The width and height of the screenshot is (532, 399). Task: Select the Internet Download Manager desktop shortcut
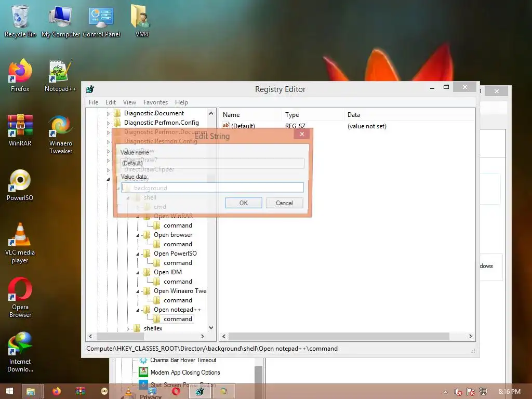click(x=20, y=352)
